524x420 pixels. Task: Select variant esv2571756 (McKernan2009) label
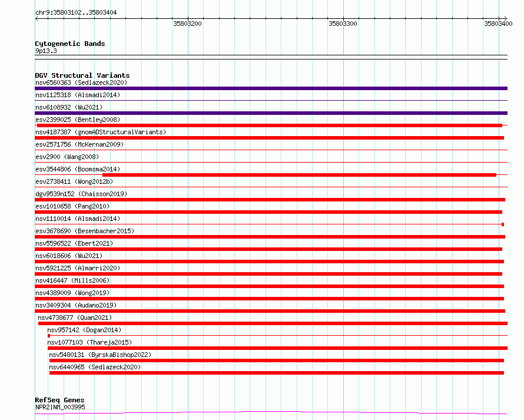click(79, 144)
